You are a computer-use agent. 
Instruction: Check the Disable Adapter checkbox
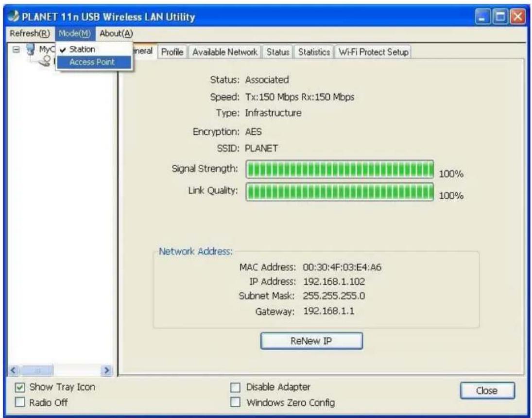tap(235, 387)
